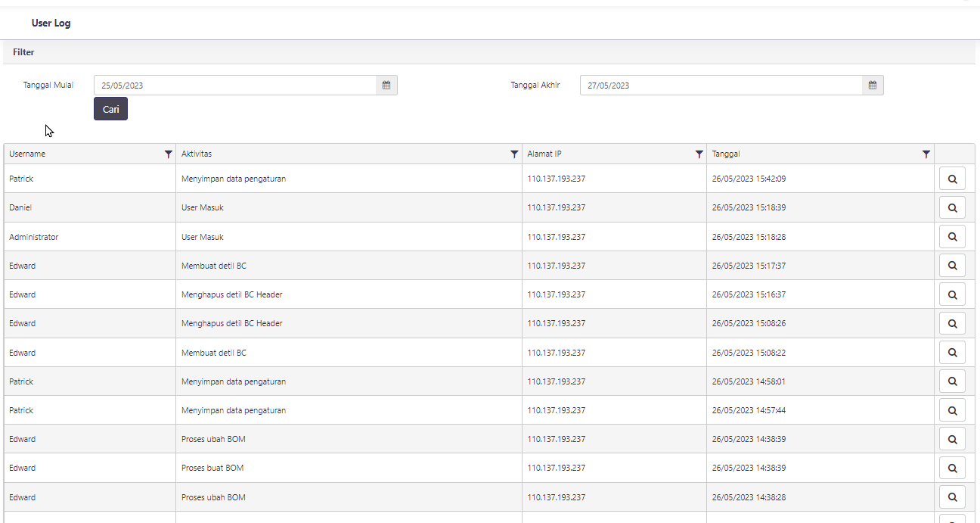Screen dimensions: 980x523
Task: Inspect Edward's 15:16:37 Menghapus detil BC Header
Action: pyautogui.click(x=952, y=294)
